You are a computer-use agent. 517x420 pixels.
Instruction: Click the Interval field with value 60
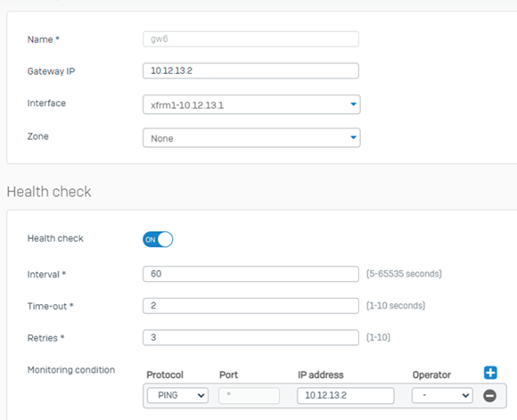click(x=250, y=274)
